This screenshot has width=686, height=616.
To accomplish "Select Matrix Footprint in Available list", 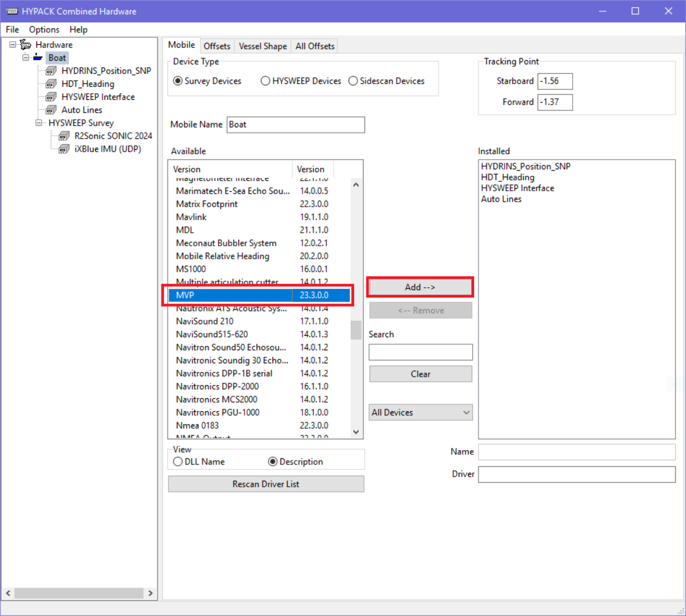I will tap(259, 204).
